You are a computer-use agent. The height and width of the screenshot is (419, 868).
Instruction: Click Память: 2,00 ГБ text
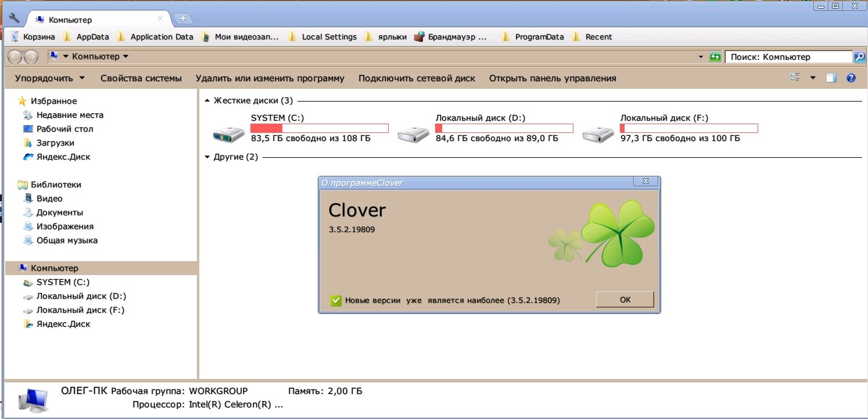[x=325, y=391]
